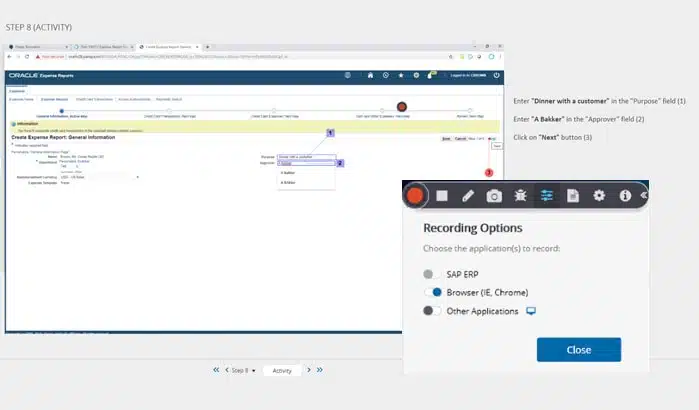The image size is (699, 410).
Task: Toggle the Other Applications switch
Action: [432, 311]
